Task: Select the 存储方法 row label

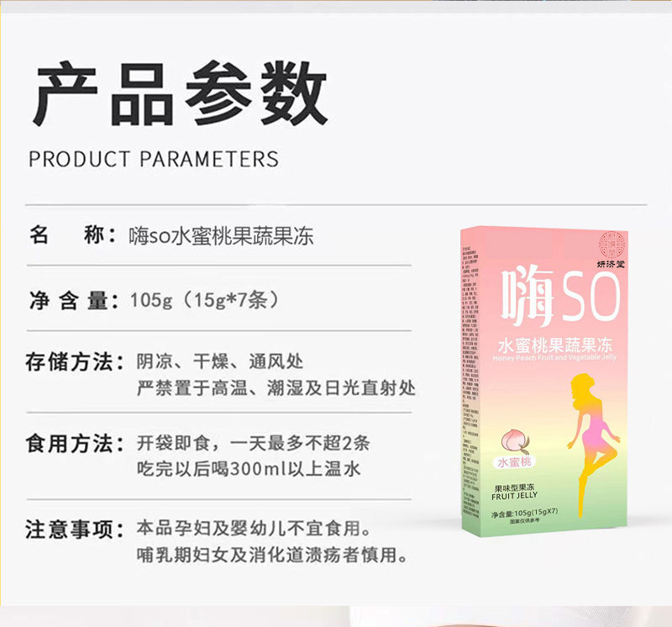Action: 75,362
